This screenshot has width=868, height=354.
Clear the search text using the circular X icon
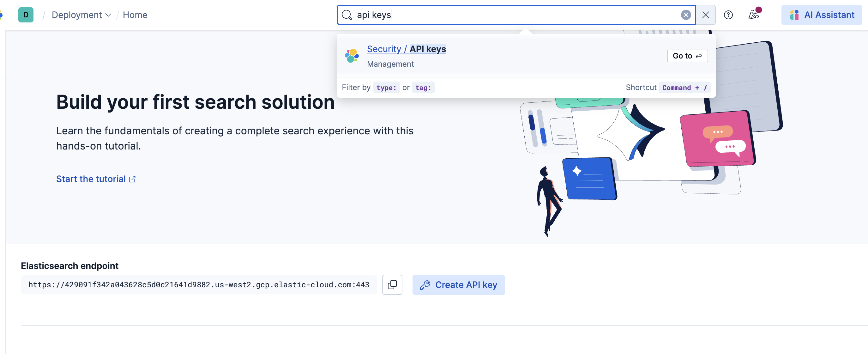coord(686,15)
